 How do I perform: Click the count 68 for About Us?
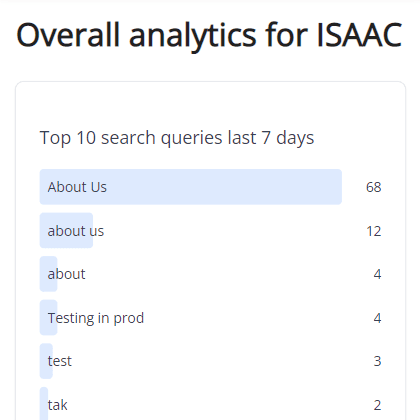tap(373, 187)
